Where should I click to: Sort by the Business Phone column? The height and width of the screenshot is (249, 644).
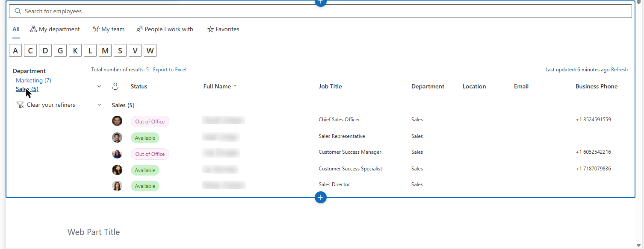coord(597,86)
